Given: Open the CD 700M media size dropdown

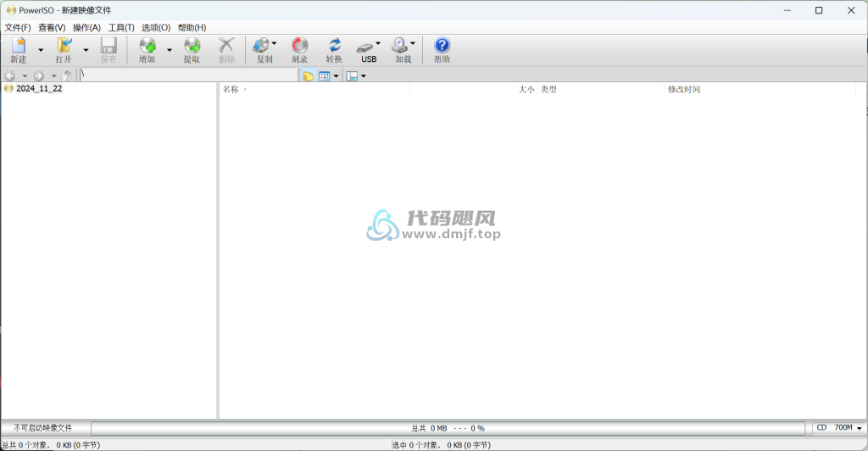Looking at the screenshot, I should coord(840,428).
